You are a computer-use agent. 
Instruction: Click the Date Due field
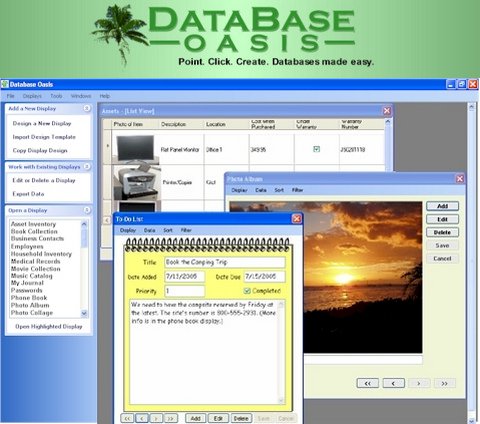click(265, 276)
